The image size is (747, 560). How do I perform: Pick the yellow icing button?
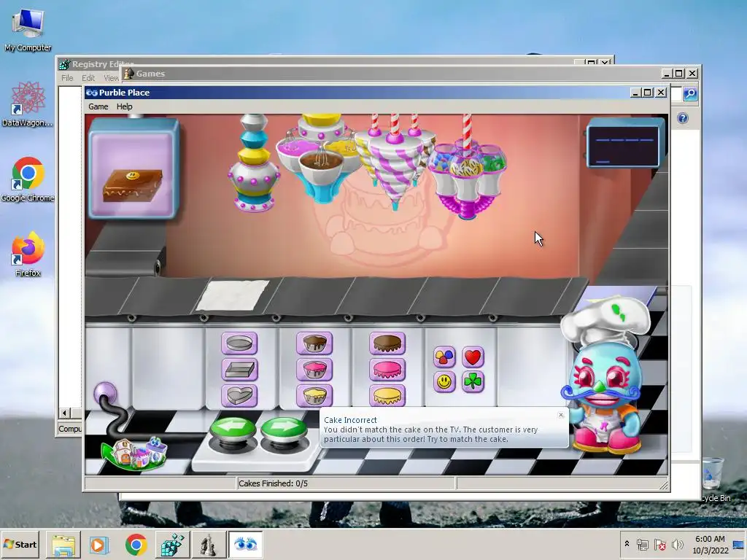tap(387, 395)
